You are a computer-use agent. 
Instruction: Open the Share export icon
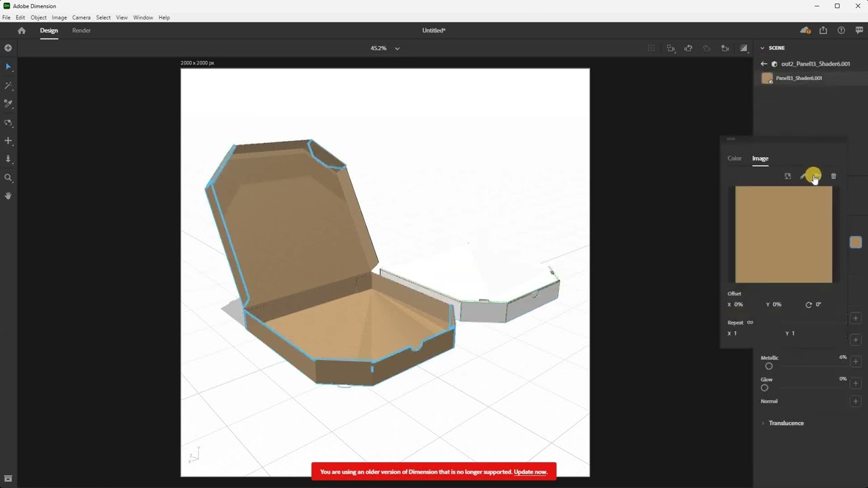point(823,30)
